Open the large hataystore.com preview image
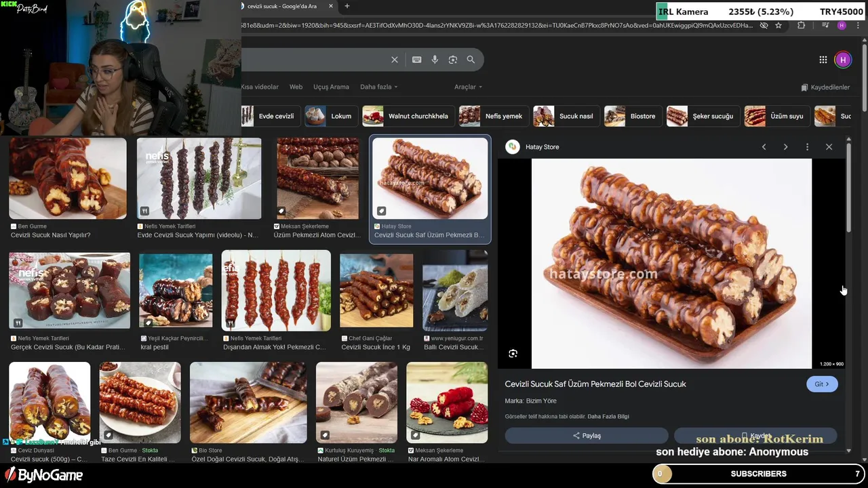 coord(671,264)
